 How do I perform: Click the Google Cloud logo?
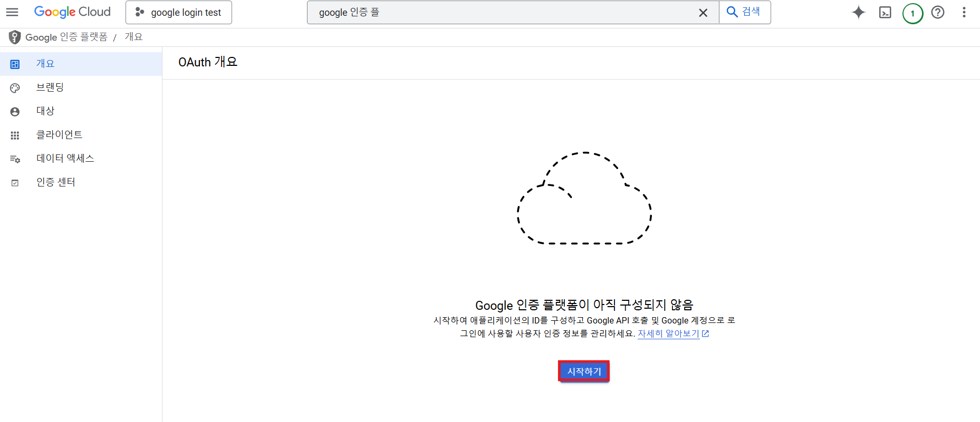(x=72, y=12)
